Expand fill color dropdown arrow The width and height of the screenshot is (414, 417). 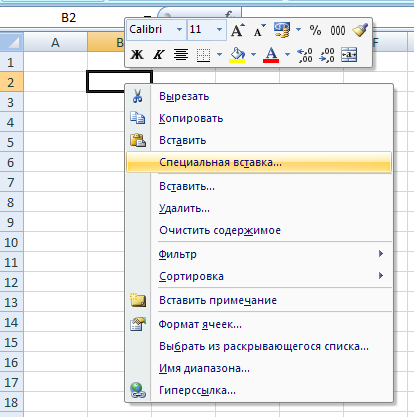click(x=253, y=54)
